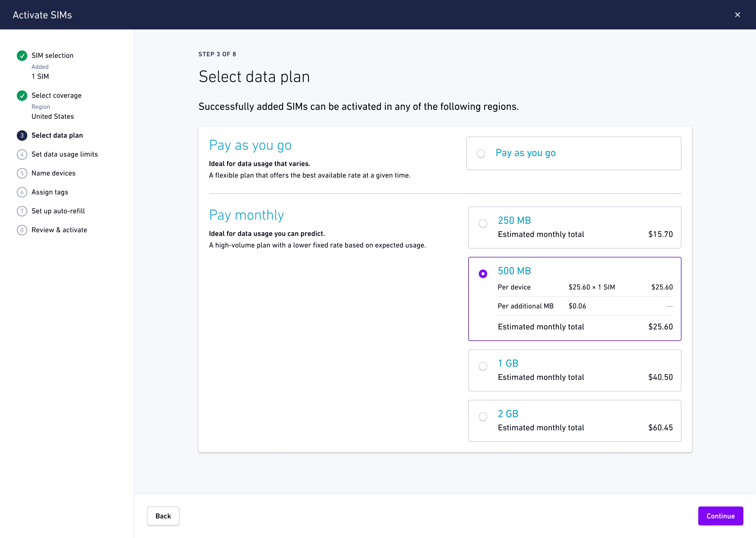The height and width of the screenshot is (538, 756).
Task: Click the green checkmark beside SIM selection
Action: [x=22, y=56]
